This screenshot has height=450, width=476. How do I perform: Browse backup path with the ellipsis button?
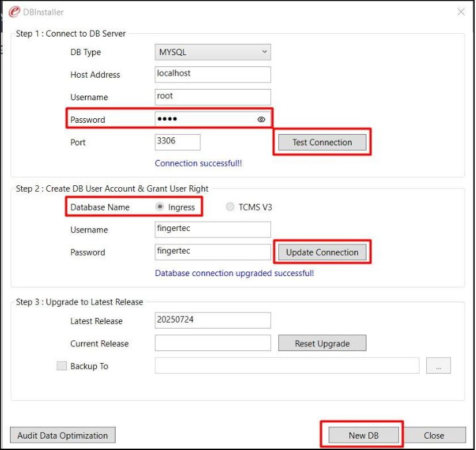[x=438, y=365]
